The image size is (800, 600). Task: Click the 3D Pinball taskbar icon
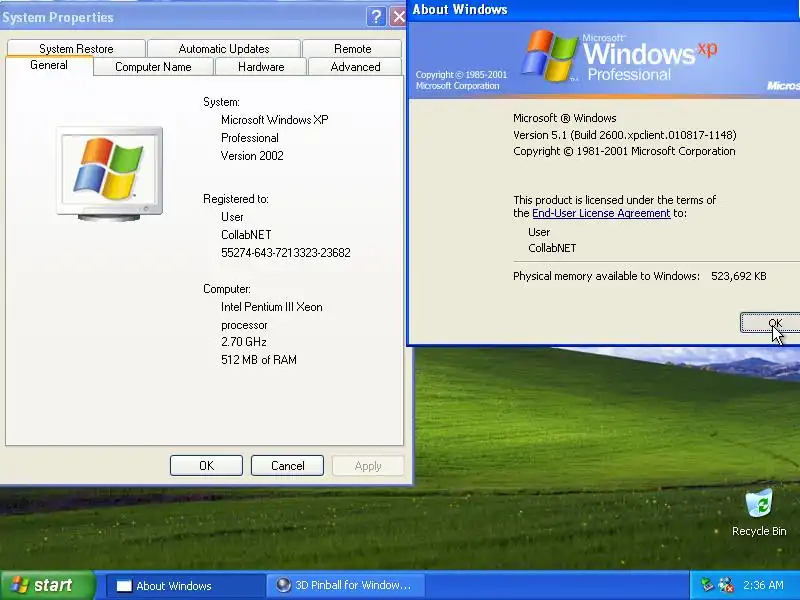[283, 585]
